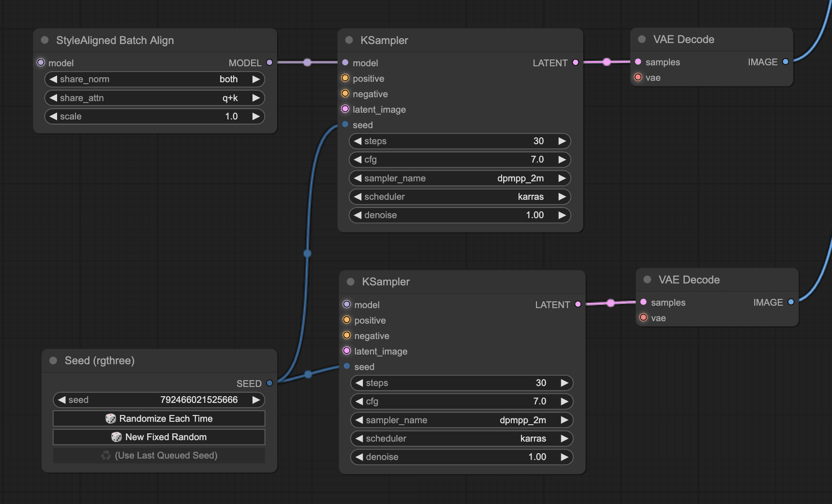Click the vae input port on top VAE Decode
This screenshot has height=504, width=832.
coord(638,77)
